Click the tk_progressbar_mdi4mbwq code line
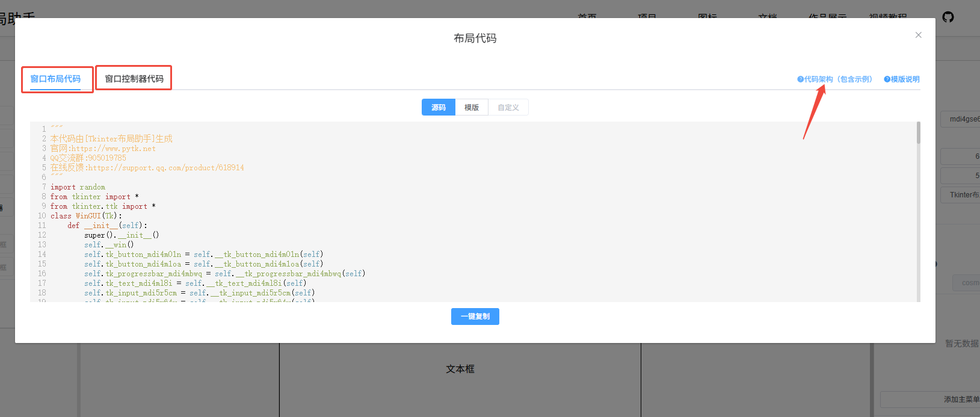 [x=224, y=274]
